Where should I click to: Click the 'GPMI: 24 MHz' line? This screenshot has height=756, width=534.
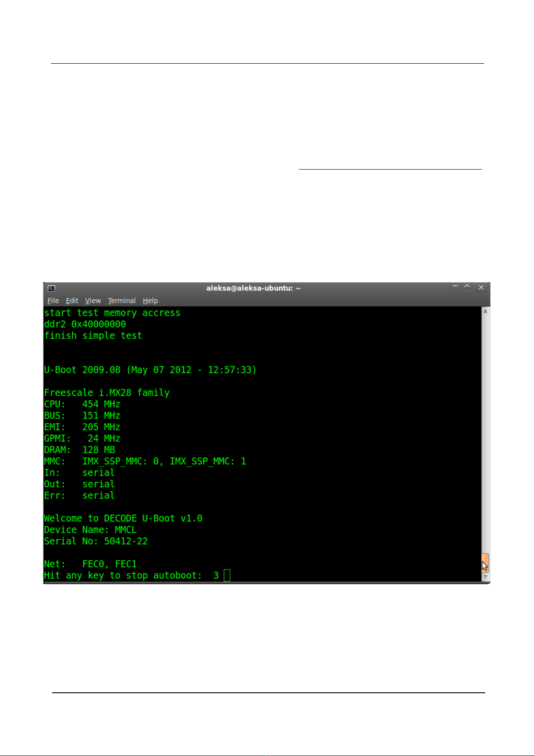coord(82,439)
